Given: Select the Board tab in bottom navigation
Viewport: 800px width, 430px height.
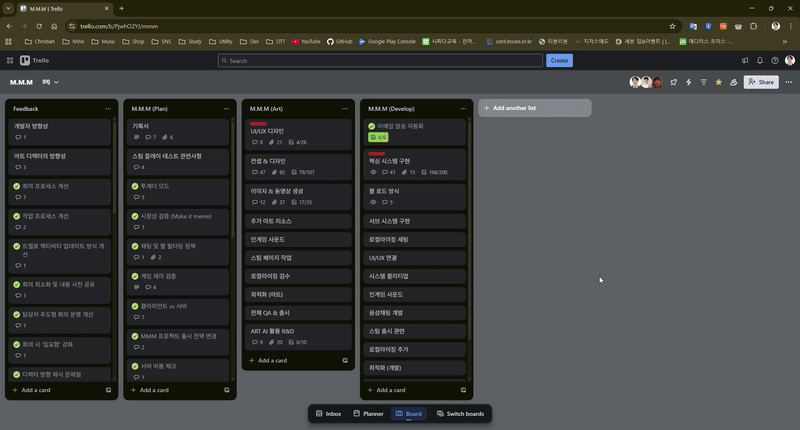Looking at the screenshot, I should click(x=409, y=414).
